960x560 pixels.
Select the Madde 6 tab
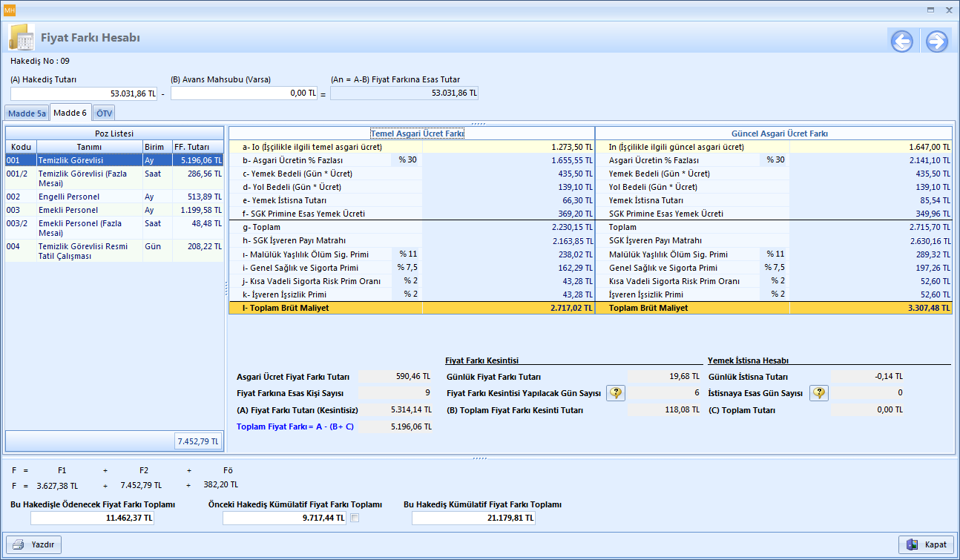pos(71,113)
